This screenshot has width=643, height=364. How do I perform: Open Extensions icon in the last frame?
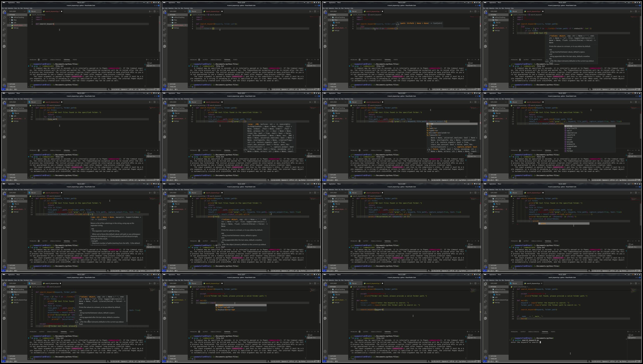point(485,307)
